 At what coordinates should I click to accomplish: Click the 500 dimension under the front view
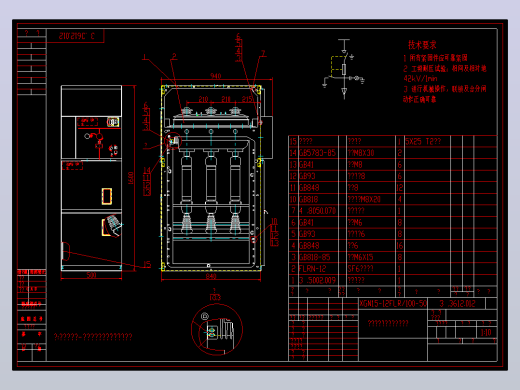(x=91, y=275)
